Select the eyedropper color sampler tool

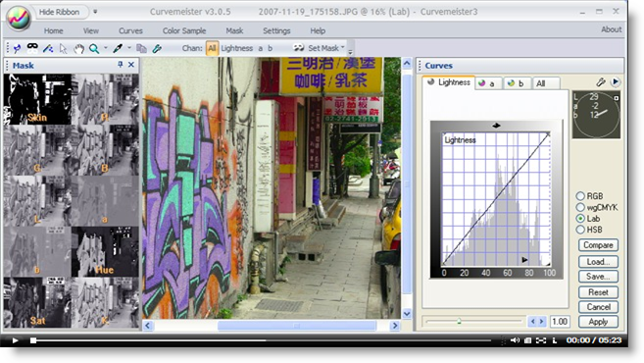118,48
